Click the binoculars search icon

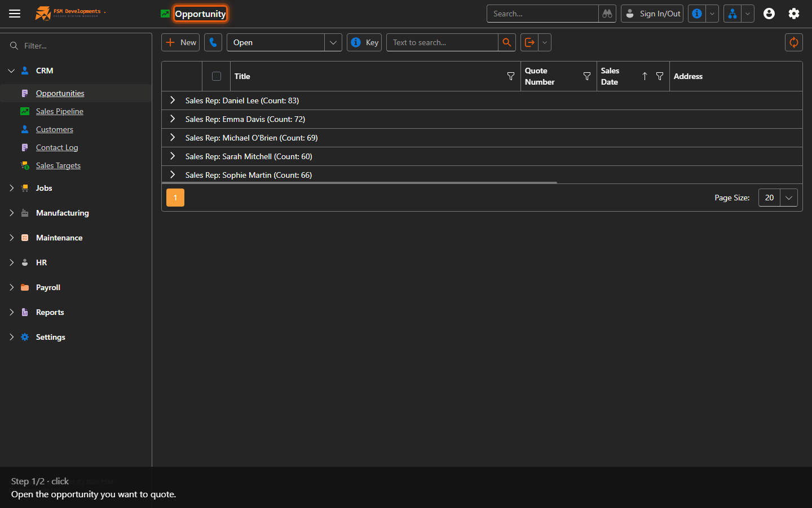[x=607, y=14]
